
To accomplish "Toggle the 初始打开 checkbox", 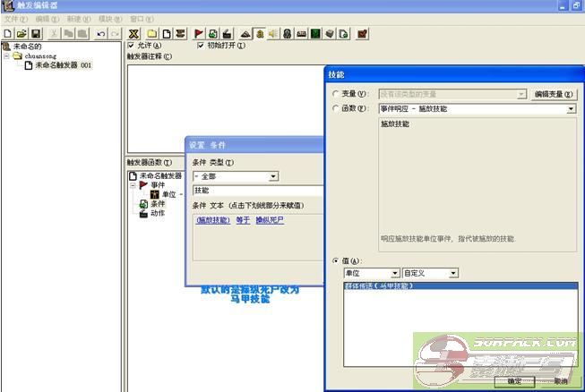I will (x=200, y=46).
